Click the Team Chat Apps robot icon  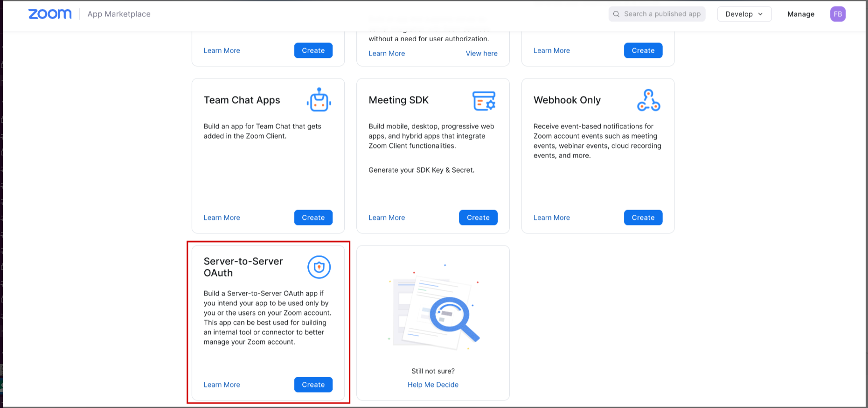click(319, 99)
